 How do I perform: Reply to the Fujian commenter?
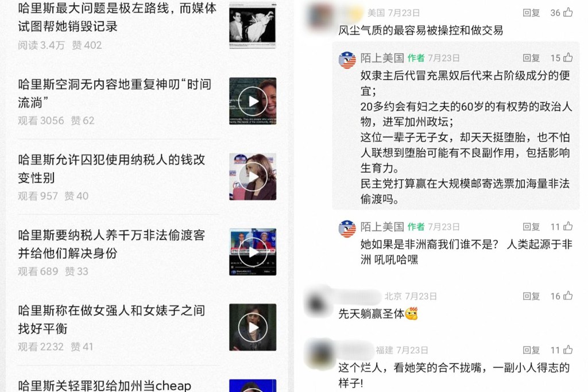(531, 351)
